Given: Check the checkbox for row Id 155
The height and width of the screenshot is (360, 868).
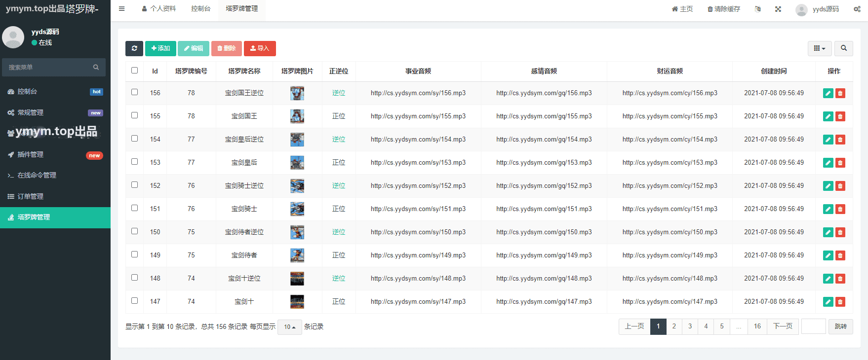Looking at the screenshot, I should coord(134,115).
